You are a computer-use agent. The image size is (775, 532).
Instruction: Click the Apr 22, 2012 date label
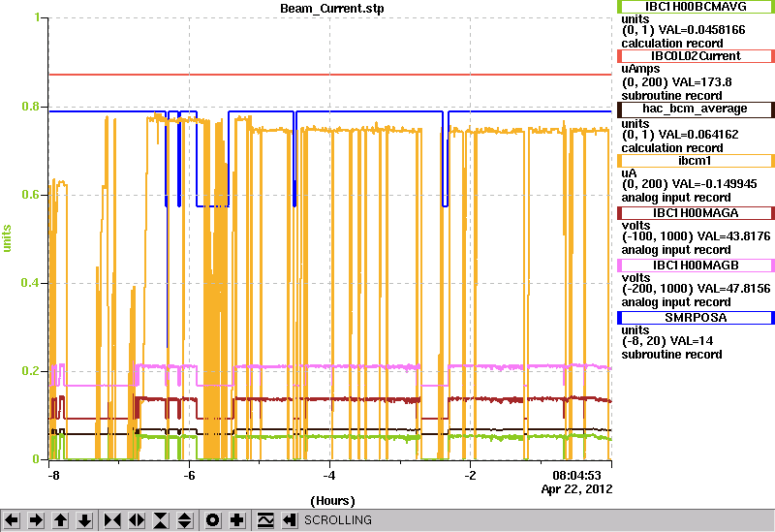[x=576, y=489]
